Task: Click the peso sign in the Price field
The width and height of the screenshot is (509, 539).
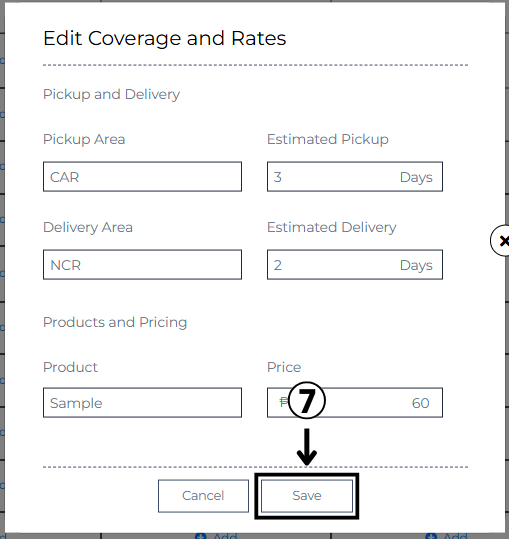Action: coord(284,402)
